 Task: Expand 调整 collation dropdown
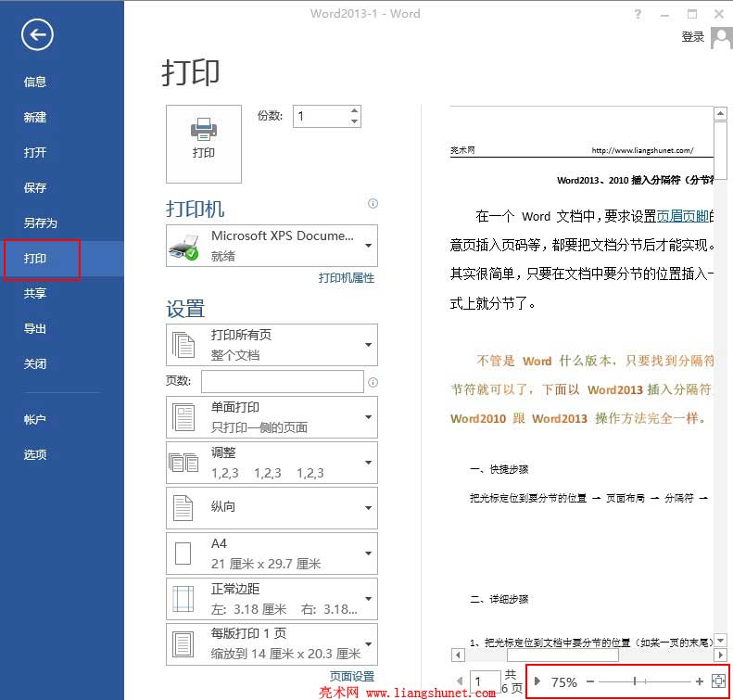272,463
